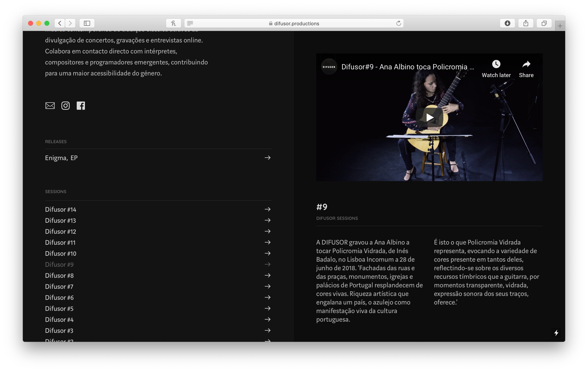Toggle the Safari sidebar button
The height and width of the screenshot is (372, 588).
click(x=87, y=23)
